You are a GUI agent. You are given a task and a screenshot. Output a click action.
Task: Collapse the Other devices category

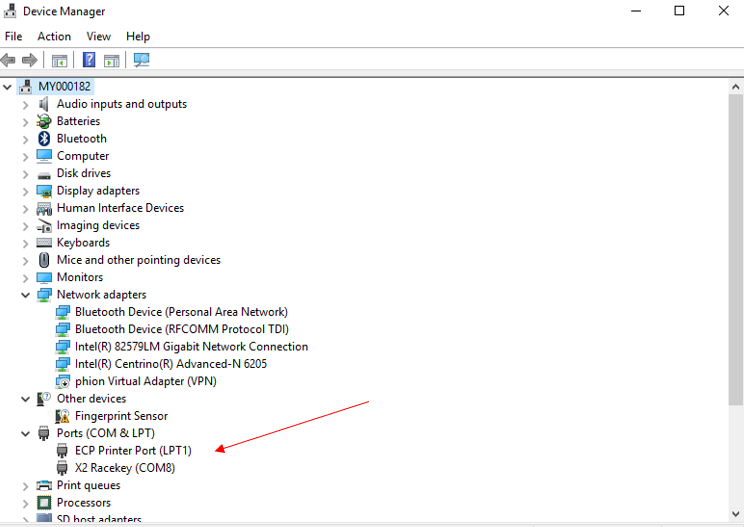click(26, 399)
